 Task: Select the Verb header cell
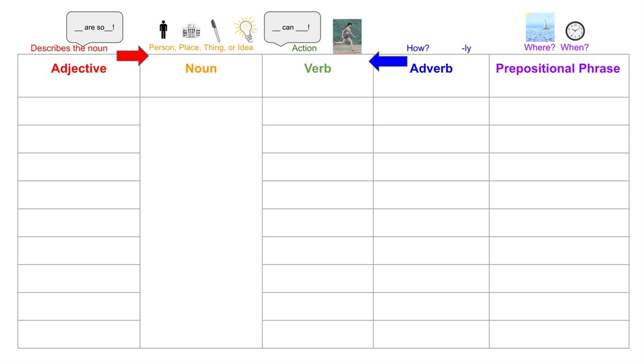[317, 75]
